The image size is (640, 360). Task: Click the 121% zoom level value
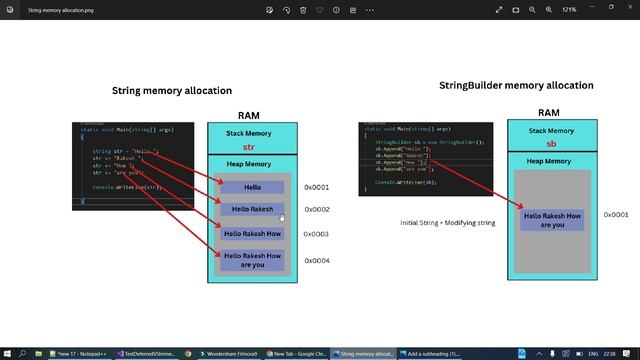coord(569,10)
